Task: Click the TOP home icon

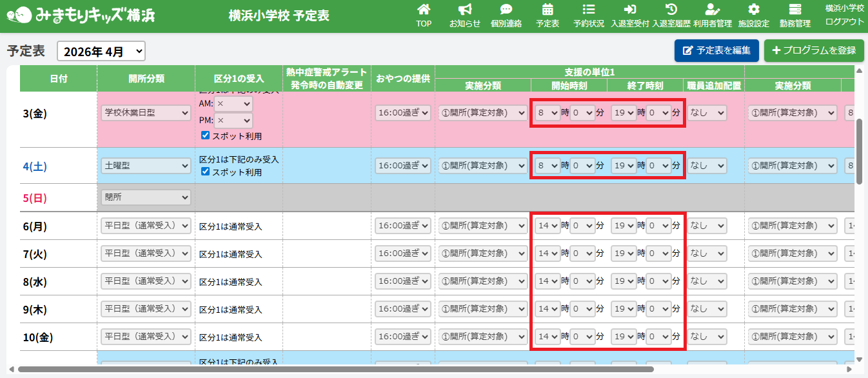Action: pyautogui.click(x=424, y=10)
